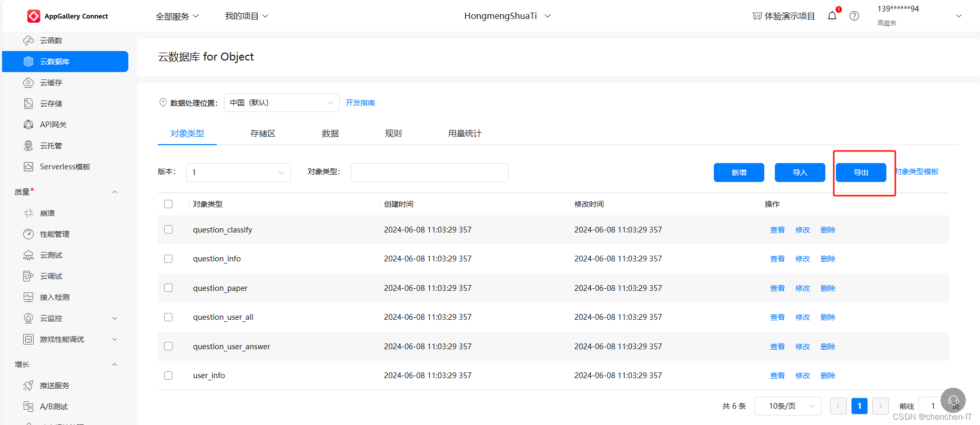Open the 10条/页 page size dropdown

[x=788, y=406]
